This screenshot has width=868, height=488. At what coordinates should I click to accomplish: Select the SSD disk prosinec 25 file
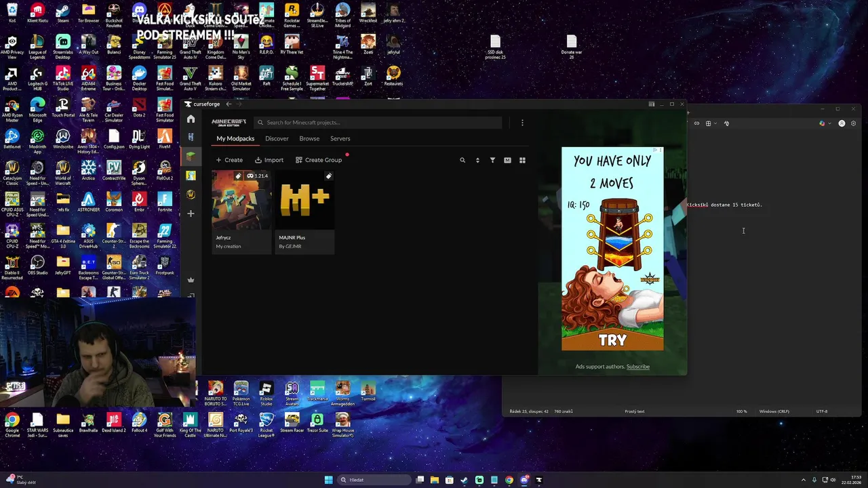(x=495, y=47)
